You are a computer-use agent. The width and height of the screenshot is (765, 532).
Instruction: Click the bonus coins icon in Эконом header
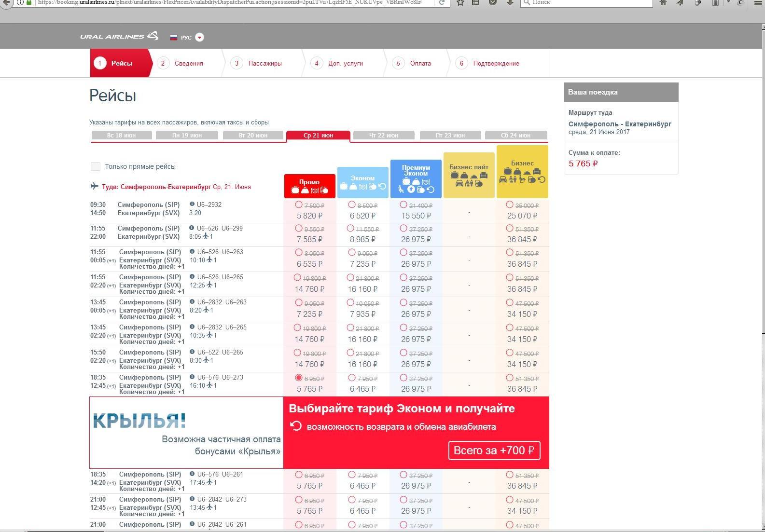pos(373,186)
